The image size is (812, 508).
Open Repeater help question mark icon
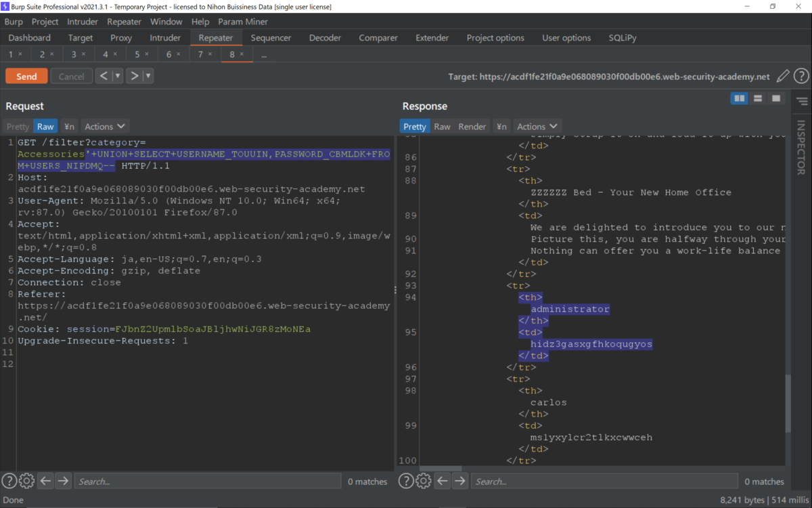(801, 76)
